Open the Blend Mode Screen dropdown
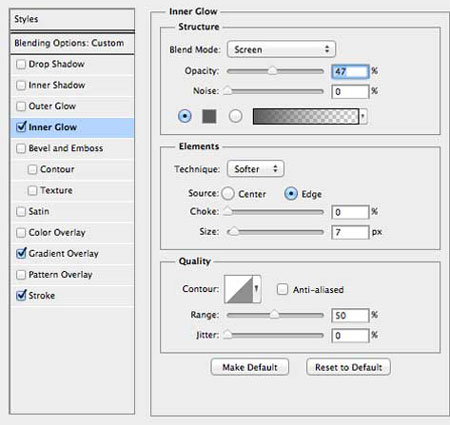This screenshot has width=450, height=425. tap(281, 49)
